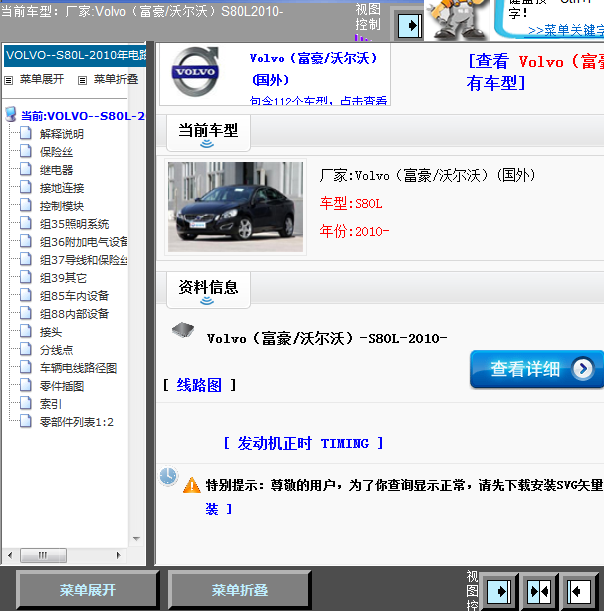Open 组37导线和保险丝 in the tree

coord(83,260)
